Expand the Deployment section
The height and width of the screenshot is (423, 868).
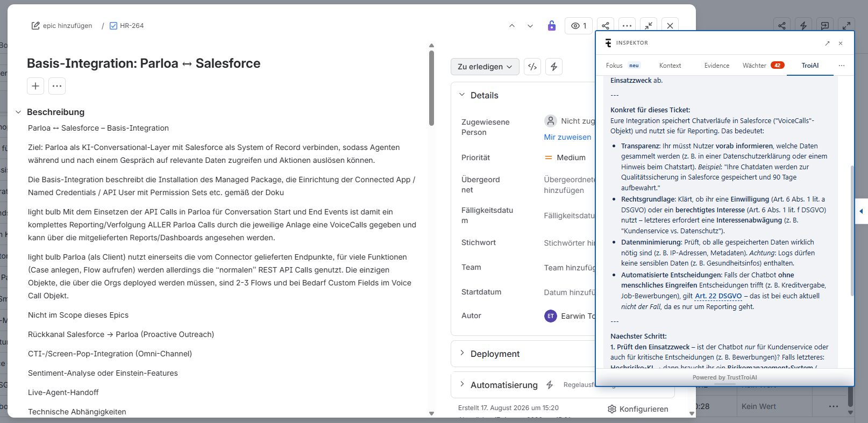[x=462, y=353]
